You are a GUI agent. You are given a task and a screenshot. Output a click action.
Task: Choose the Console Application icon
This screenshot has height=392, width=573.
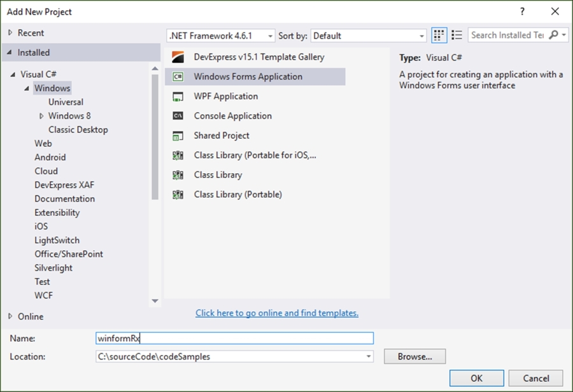click(x=178, y=116)
